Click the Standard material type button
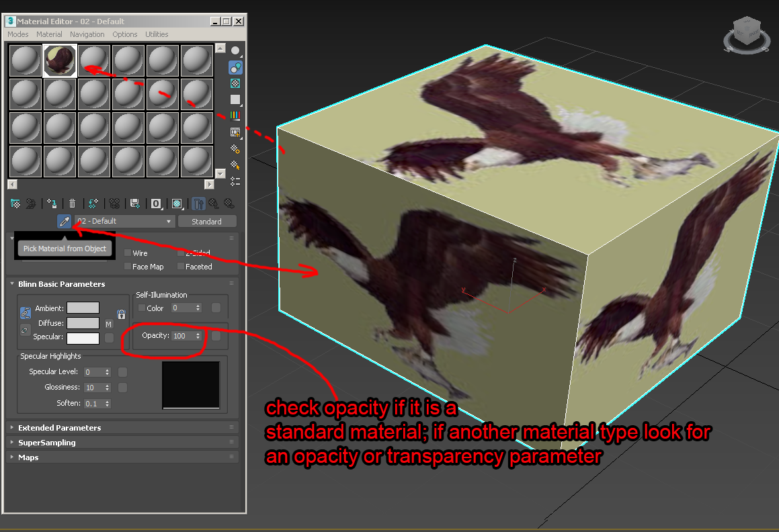 pos(207,221)
